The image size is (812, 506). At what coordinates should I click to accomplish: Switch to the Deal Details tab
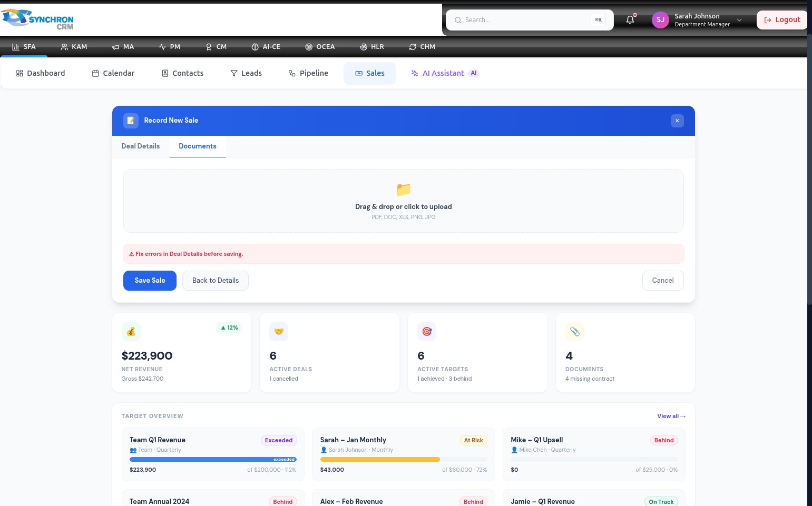pos(141,146)
